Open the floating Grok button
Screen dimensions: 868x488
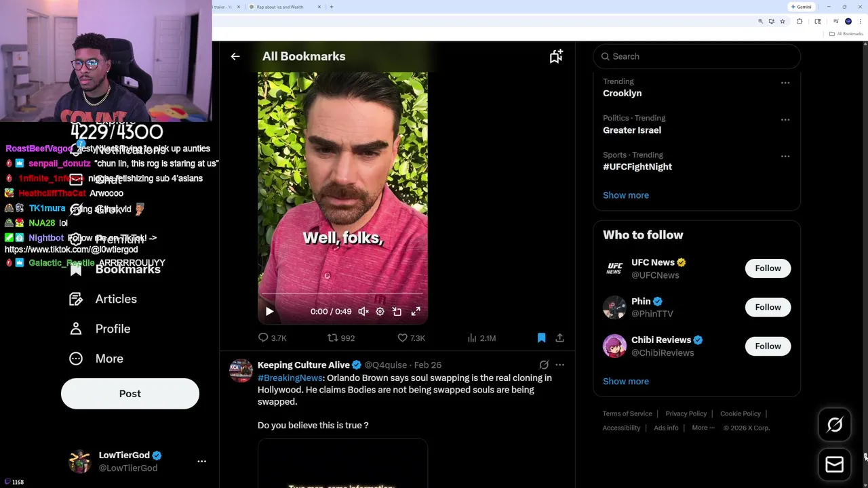(x=834, y=425)
